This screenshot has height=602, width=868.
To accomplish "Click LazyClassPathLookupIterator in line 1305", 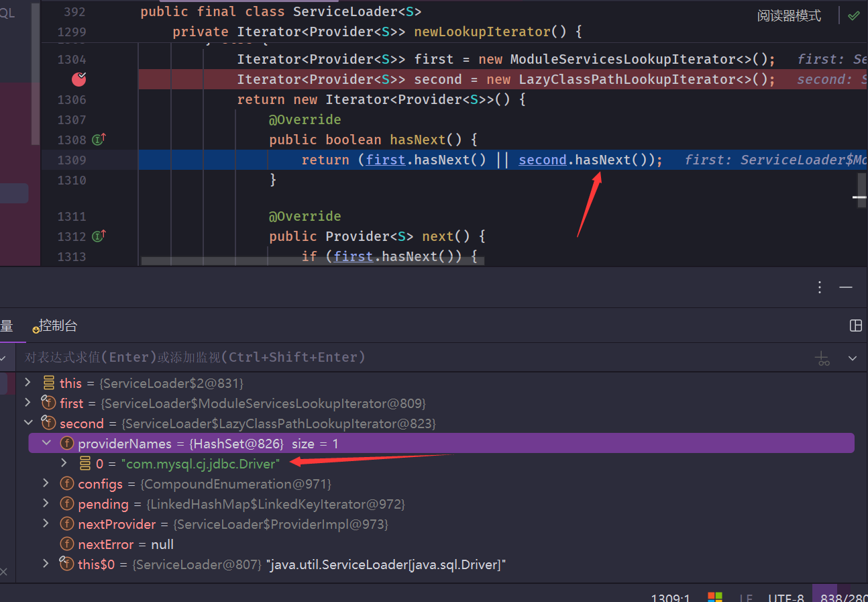I will tap(629, 79).
